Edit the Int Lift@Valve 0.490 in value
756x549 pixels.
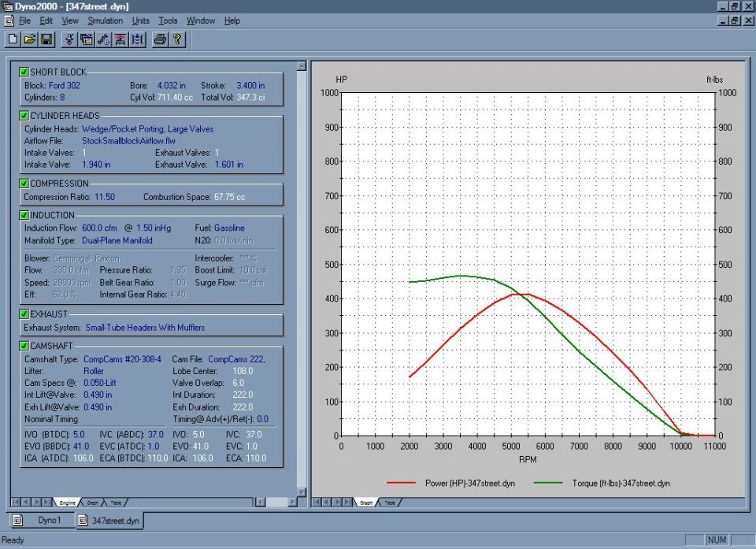click(98, 395)
